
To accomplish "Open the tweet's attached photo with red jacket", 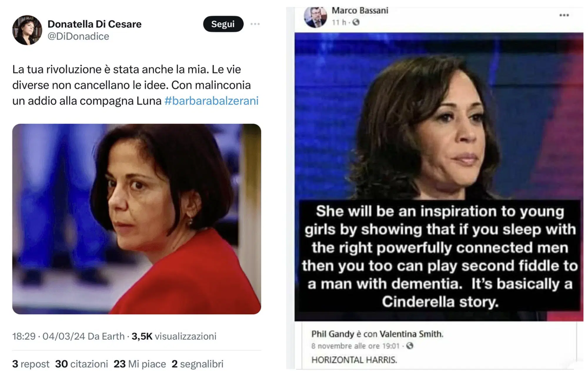I will tap(136, 219).
